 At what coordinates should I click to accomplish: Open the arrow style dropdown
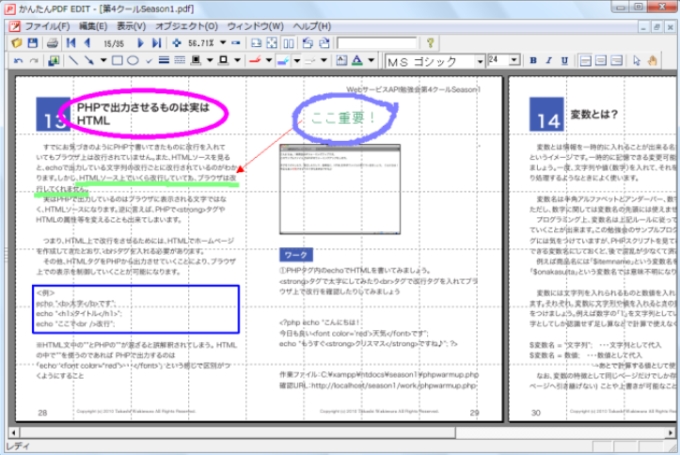pyautogui.click(x=103, y=61)
